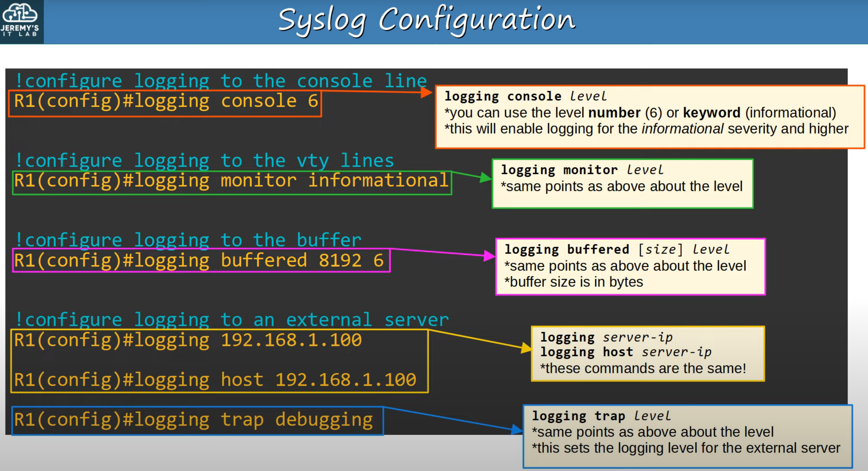This screenshot has height=471, width=868.
Task: Click the green arrowhead pointing at monitor box
Action: tap(485, 177)
